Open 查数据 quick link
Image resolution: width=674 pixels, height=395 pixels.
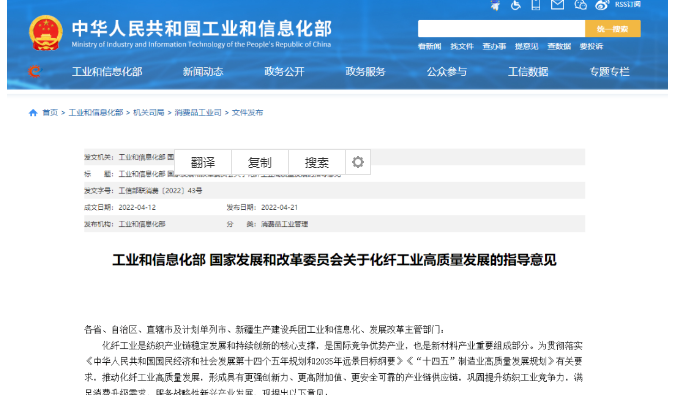click(x=559, y=46)
